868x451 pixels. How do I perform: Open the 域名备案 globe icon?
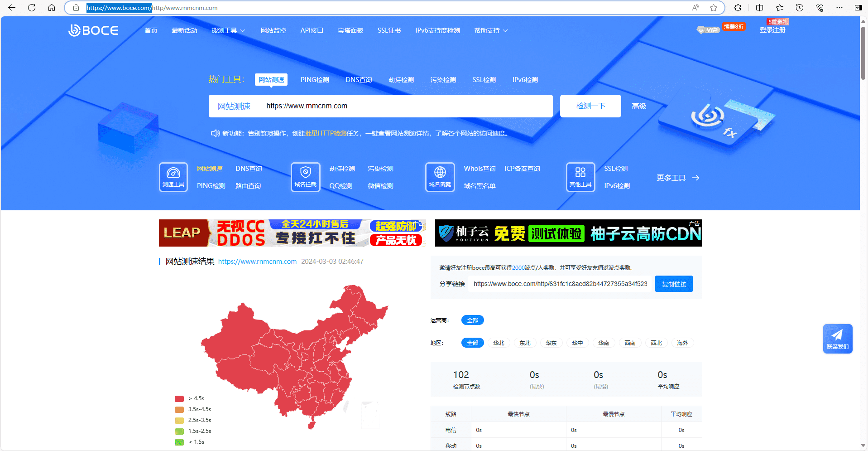(x=440, y=177)
